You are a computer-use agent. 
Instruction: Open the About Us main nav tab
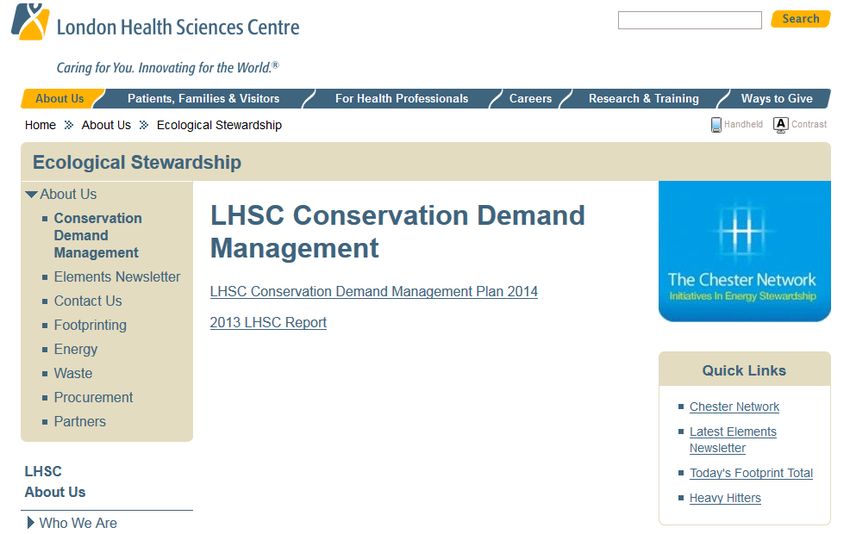[x=60, y=99]
